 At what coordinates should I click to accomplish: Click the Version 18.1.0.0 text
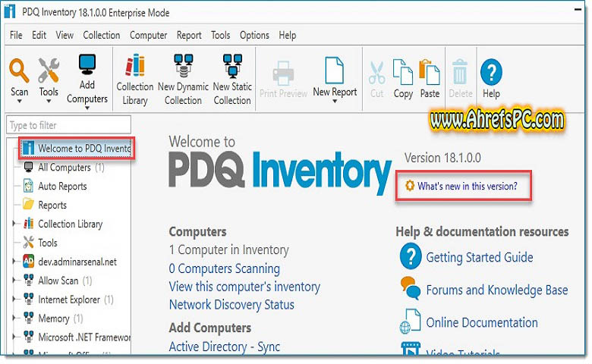pos(442,158)
